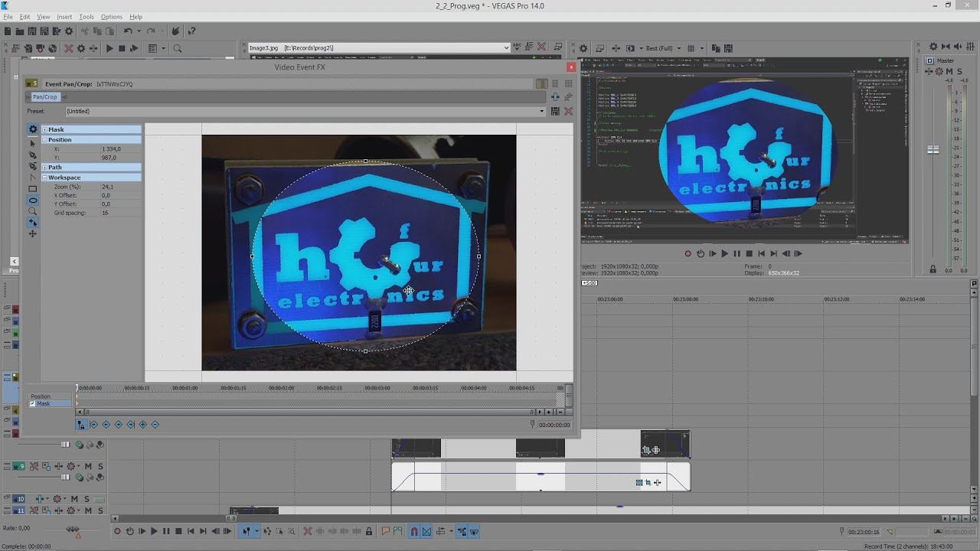Click the Pan/Crop cursor timecode field
Screen dimensions: 980x551
pos(554,425)
